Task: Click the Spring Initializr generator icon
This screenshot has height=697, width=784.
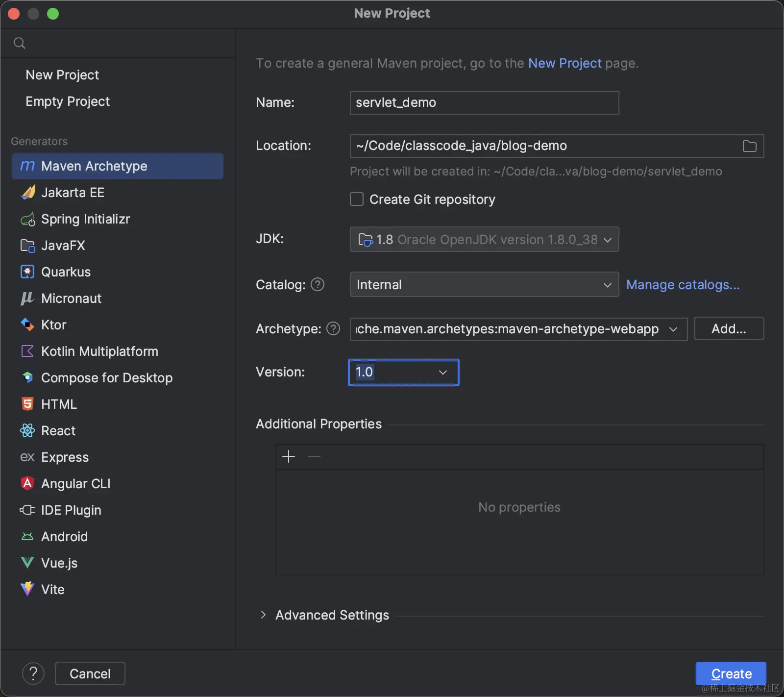Action: [28, 219]
